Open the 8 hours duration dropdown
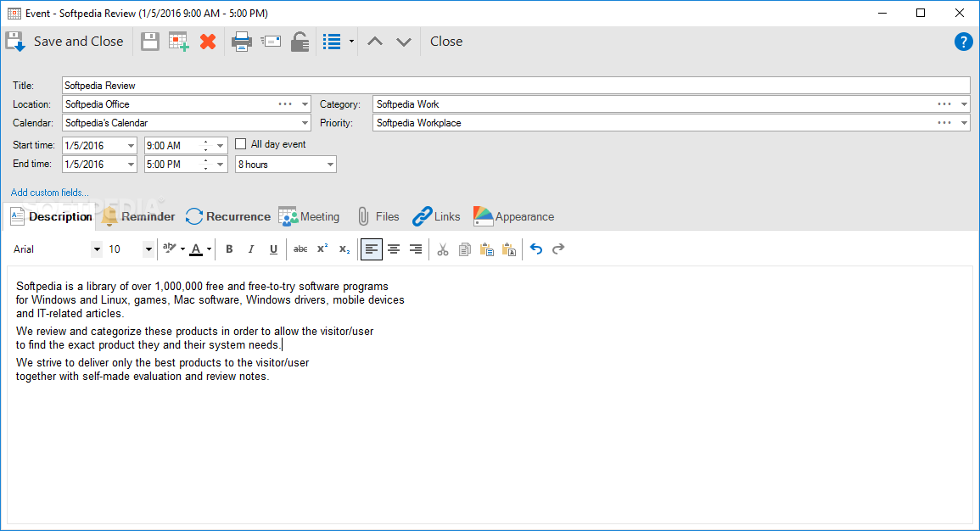This screenshot has height=531, width=980. [x=330, y=165]
